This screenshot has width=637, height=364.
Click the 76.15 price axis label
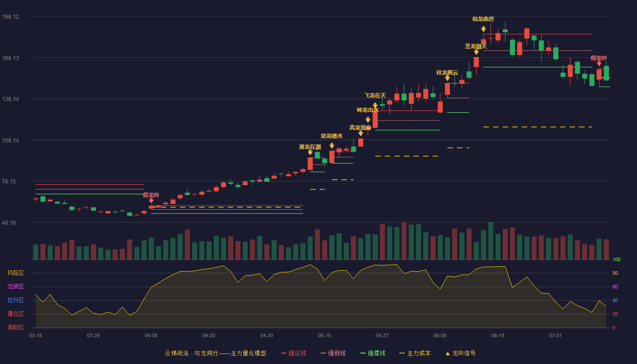[x=9, y=181]
